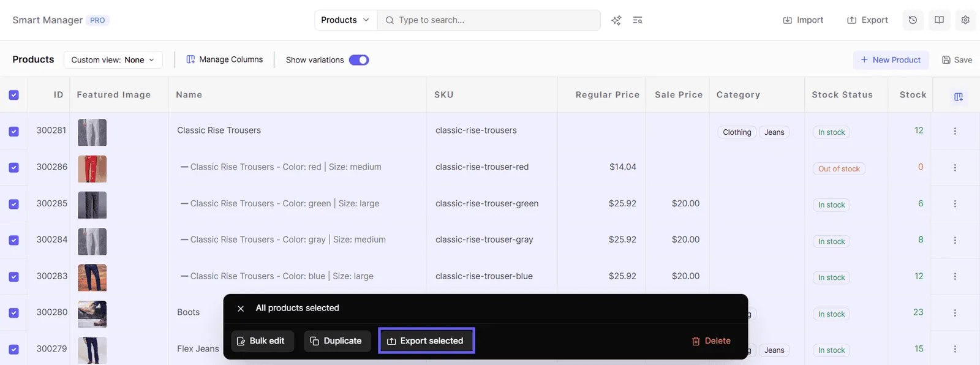Viewport: 980px width, 365px height.
Task: Click sale price $20.00 in row 300285
Action: tap(685, 203)
